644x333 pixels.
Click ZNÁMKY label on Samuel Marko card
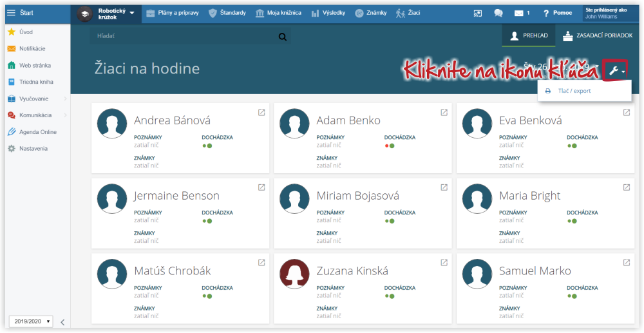click(x=509, y=309)
